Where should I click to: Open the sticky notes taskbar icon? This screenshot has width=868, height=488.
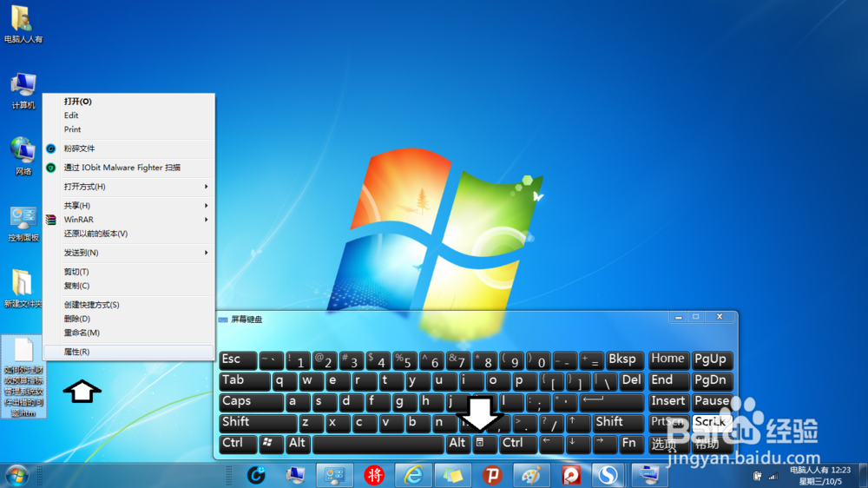(x=453, y=475)
